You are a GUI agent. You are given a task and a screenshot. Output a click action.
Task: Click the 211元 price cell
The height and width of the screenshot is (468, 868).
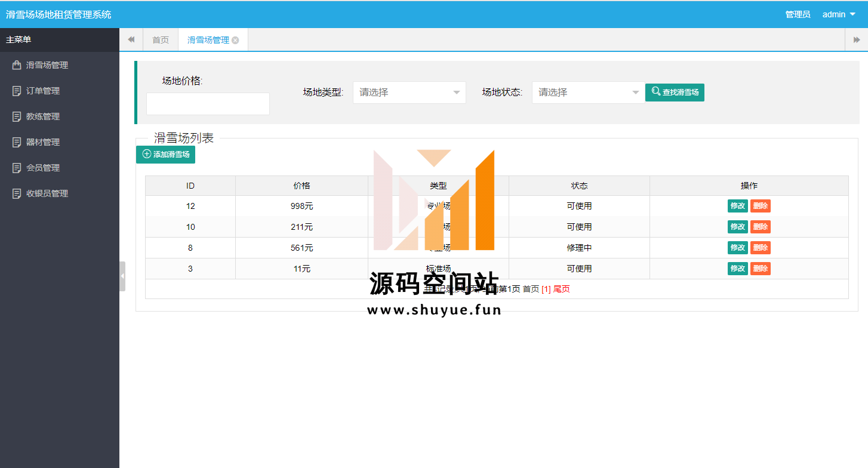[302, 227]
